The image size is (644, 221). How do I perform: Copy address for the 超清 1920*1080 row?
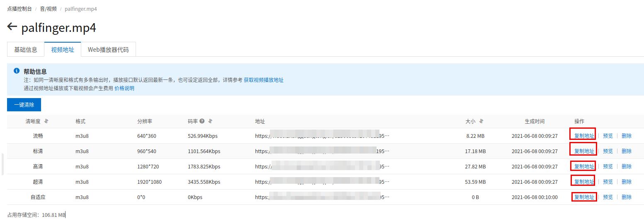click(584, 182)
